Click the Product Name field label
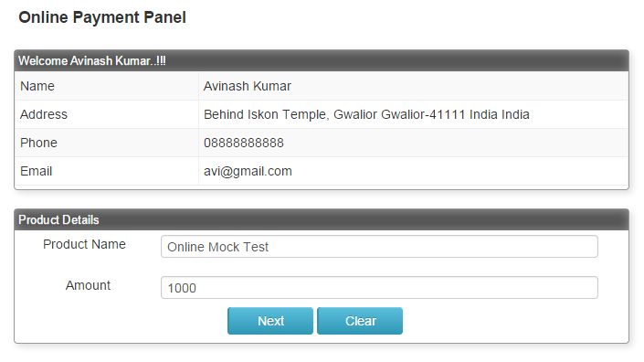 coord(84,244)
